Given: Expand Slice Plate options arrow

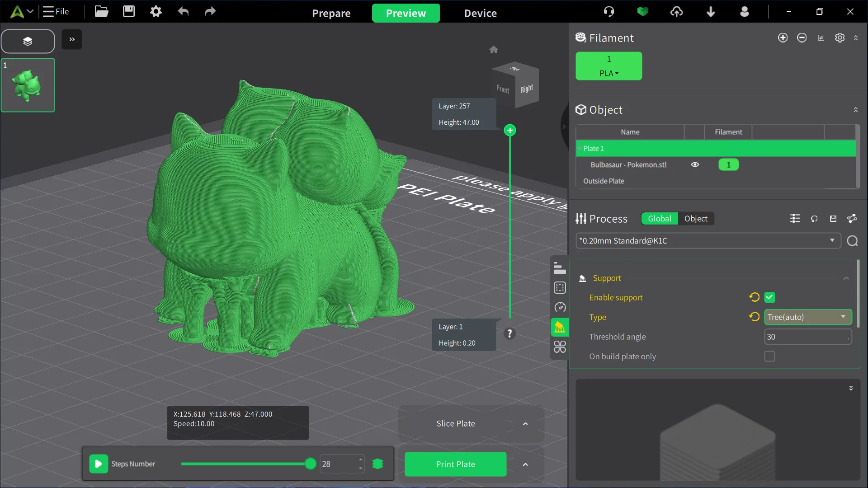Looking at the screenshot, I should (525, 424).
